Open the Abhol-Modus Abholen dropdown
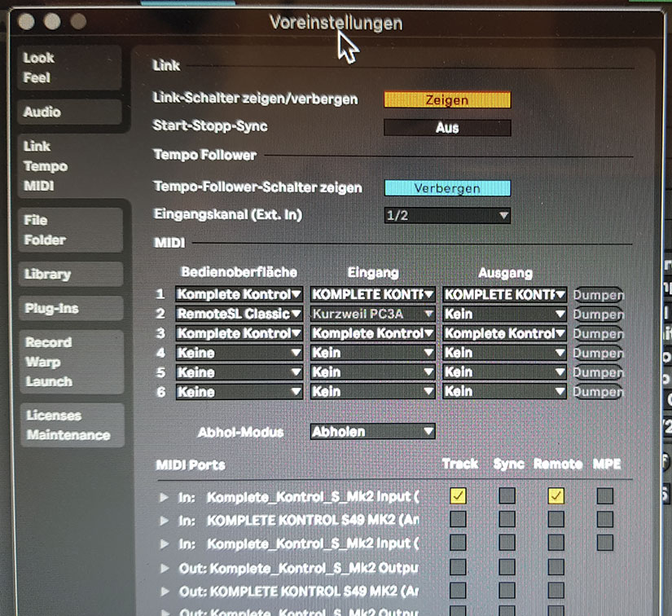This screenshot has height=616, width=672. pyautogui.click(x=372, y=431)
